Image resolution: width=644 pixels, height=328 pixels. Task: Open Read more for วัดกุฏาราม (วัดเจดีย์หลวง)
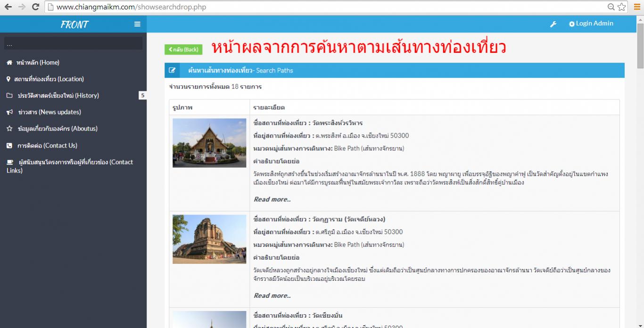point(272,295)
